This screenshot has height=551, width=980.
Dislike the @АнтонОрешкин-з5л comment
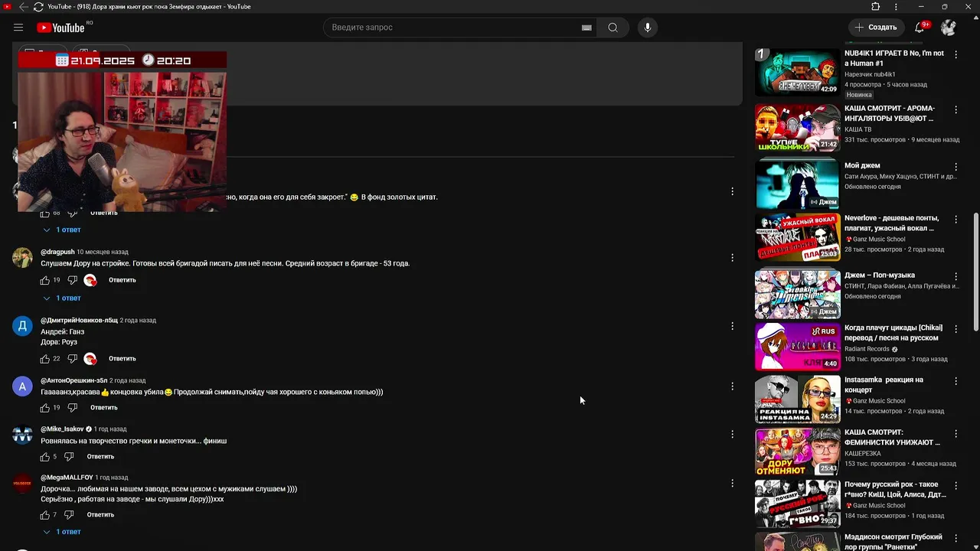pyautogui.click(x=72, y=408)
